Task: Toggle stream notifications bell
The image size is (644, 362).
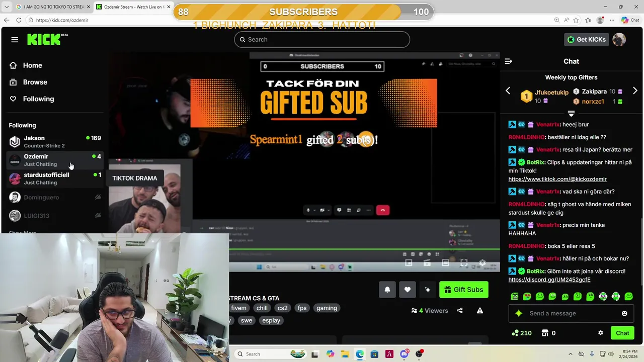Action: 387,290
